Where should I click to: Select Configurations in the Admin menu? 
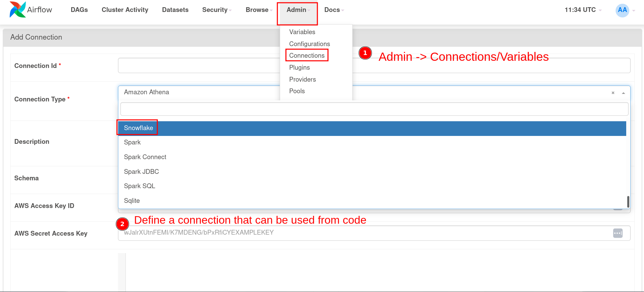pos(310,44)
